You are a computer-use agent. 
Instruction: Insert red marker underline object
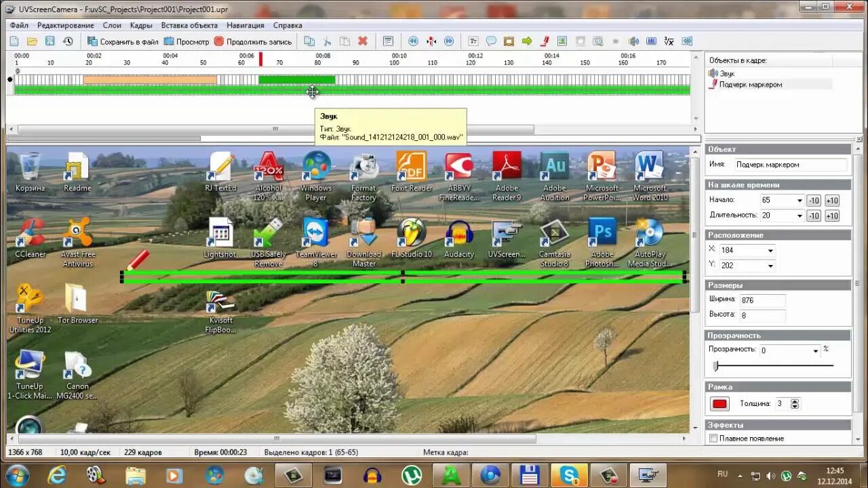545,41
